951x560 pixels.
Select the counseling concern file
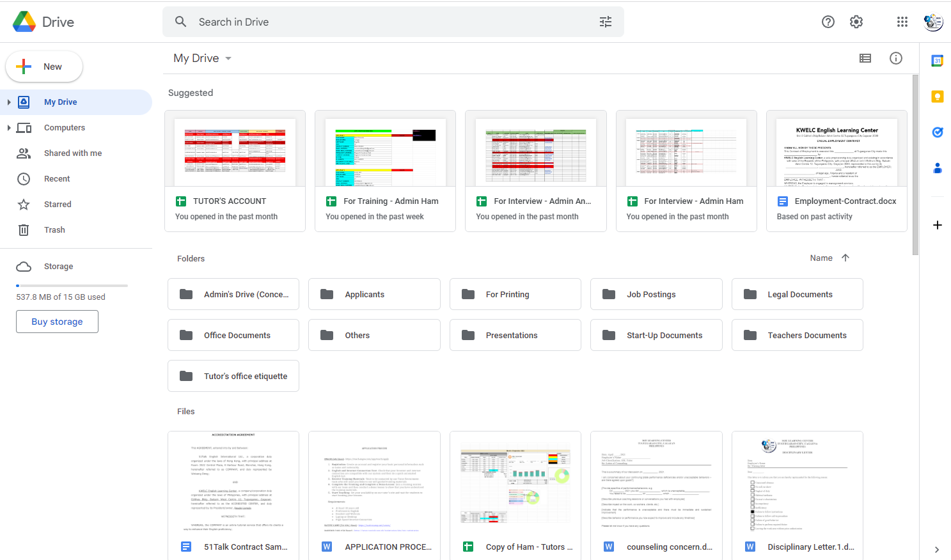click(x=656, y=495)
